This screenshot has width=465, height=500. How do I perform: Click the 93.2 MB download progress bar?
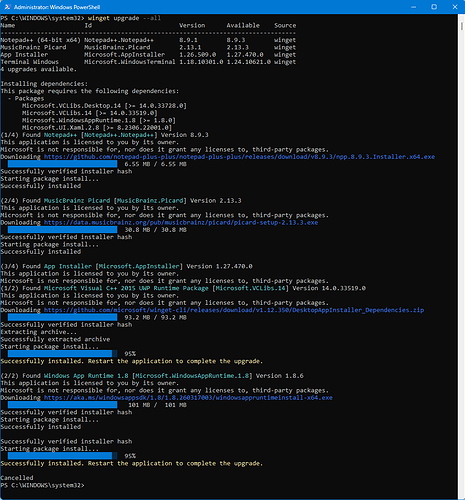click(62, 317)
